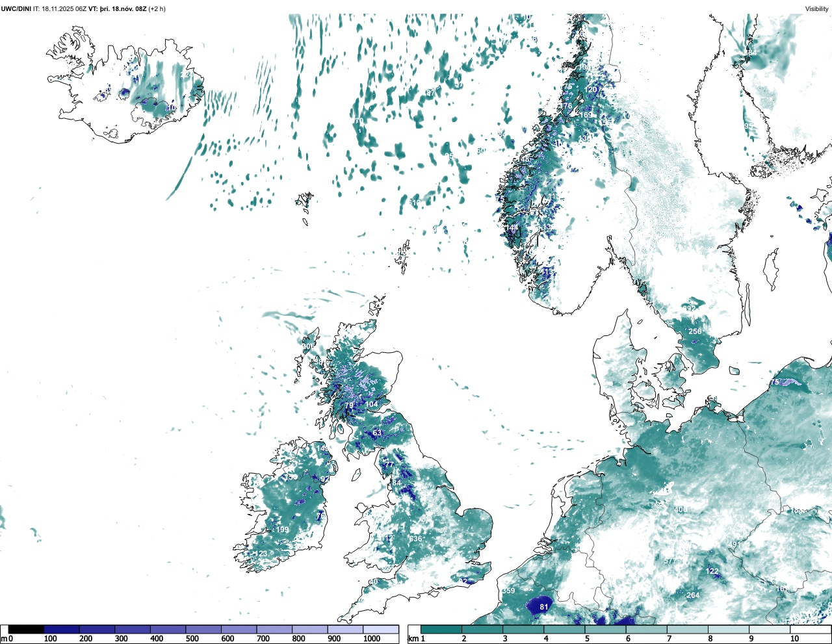Click the '104' value in Scotland
The width and height of the screenshot is (832, 644).
tap(371, 404)
